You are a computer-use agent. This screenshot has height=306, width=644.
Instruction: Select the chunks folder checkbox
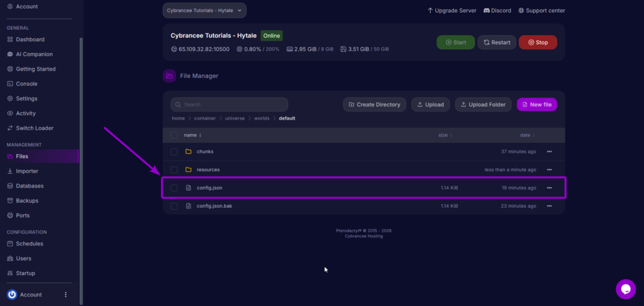pos(174,152)
